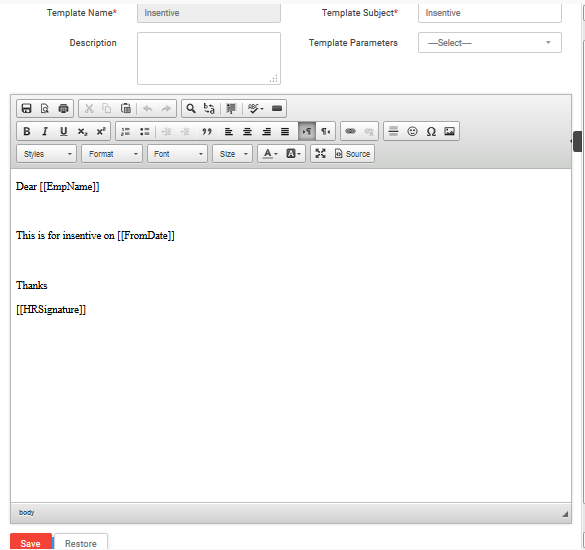Open special characters with the Omega icon
Screen dimensions: 585x550
pyautogui.click(x=431, y=131)
